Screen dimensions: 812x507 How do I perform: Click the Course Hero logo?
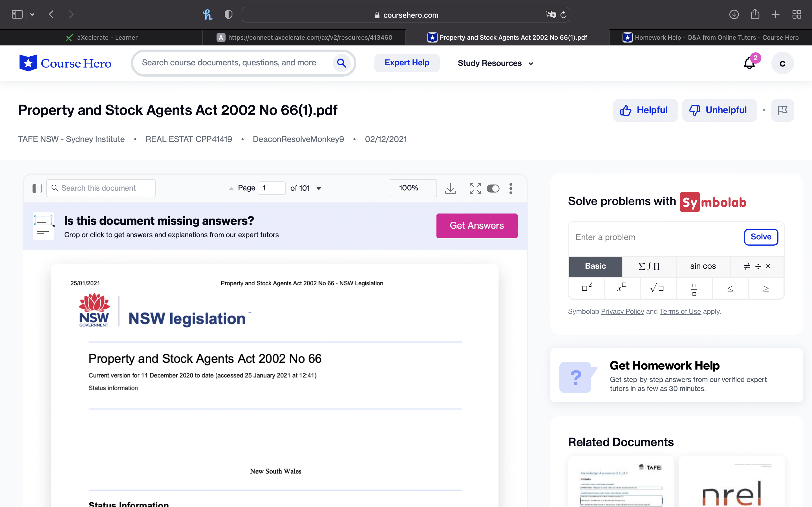pos(65,63)
